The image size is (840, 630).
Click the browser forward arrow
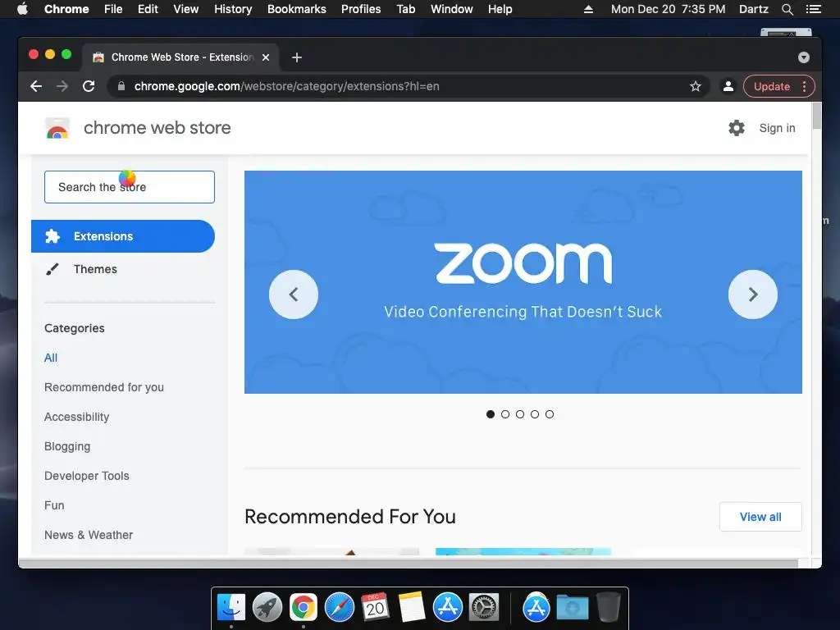click(x=62, y=86)
